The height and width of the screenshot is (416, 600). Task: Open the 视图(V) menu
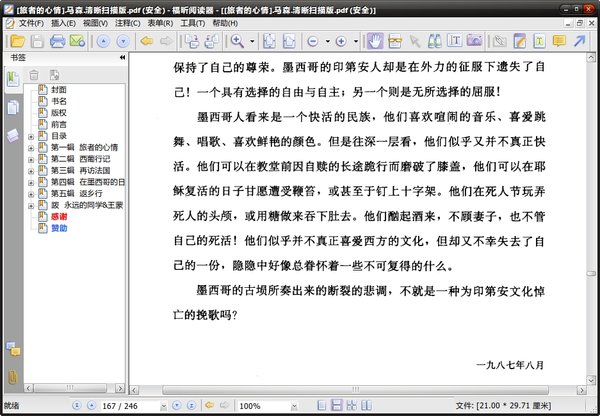(95, 23)
